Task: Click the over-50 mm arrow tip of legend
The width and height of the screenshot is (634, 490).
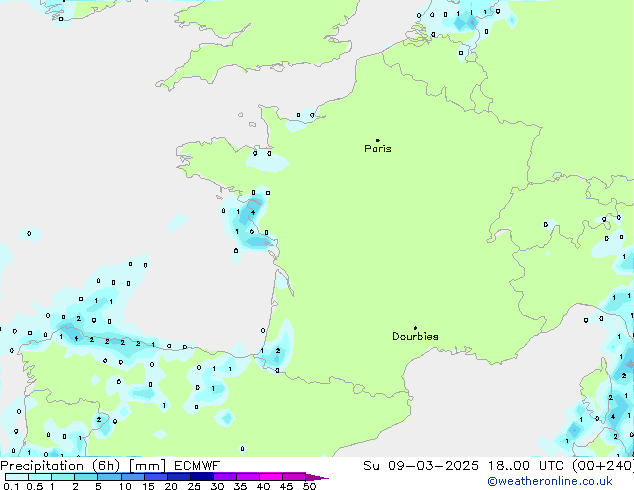Action: (317, 477)
